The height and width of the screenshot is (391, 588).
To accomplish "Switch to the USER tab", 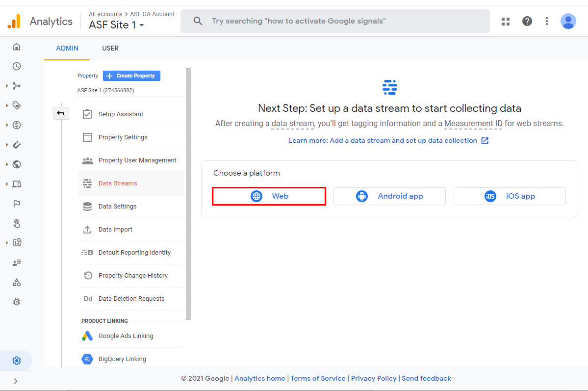I will point(110,48).
